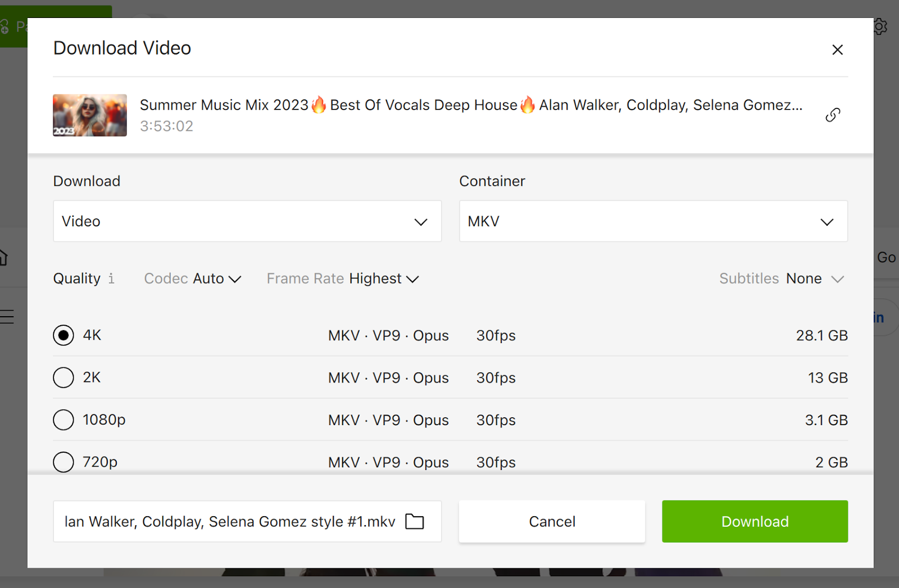The height and width of the screenshot is (588, 899).
Task: Open settings gear behind the dialog
Action: click(x=880, y=26)
